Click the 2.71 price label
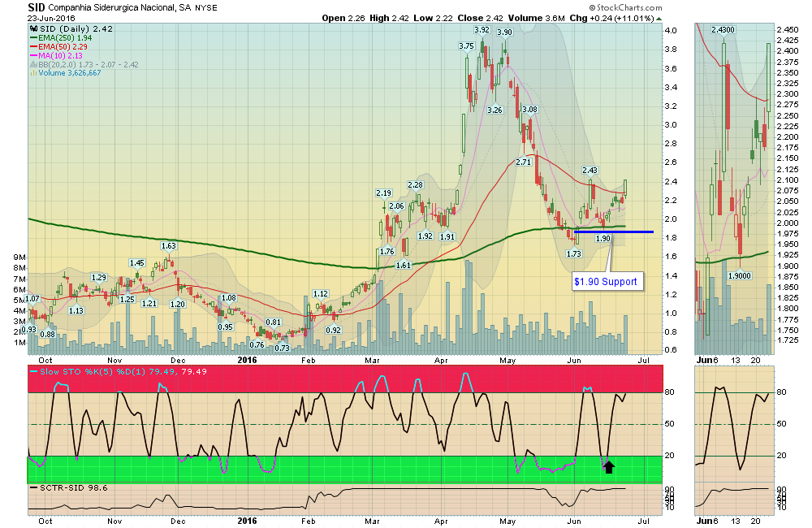Screen dimensions: 812x528 pyautogui.click(x=524, y=162)
